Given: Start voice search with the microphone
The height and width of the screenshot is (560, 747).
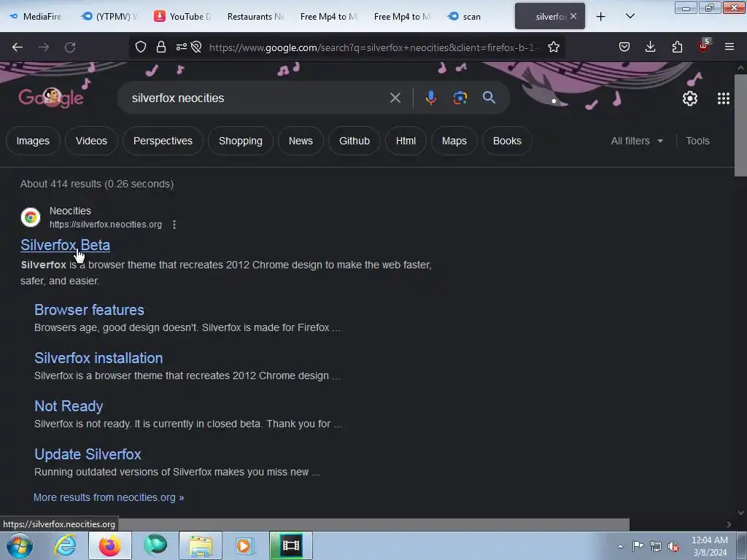Looking at the screenshot, I should tap(430, 98).
